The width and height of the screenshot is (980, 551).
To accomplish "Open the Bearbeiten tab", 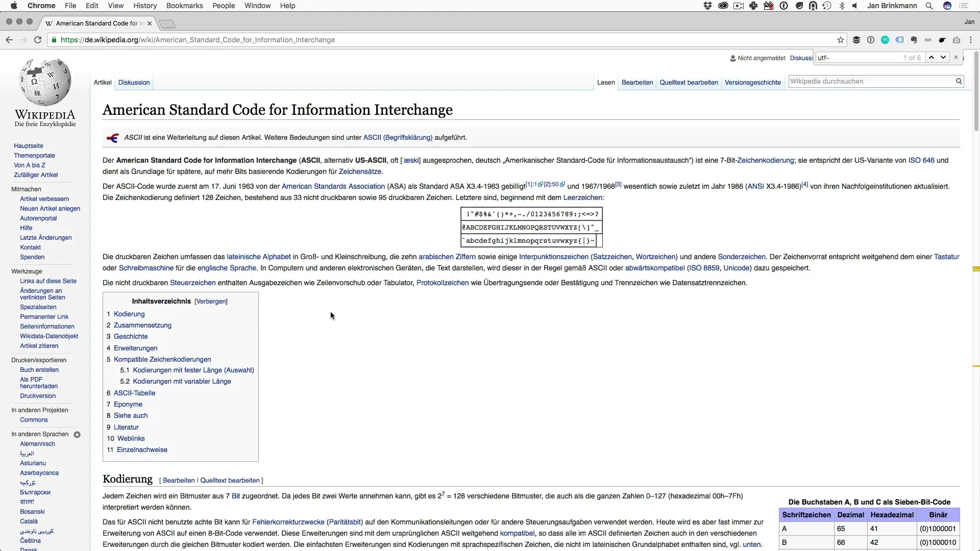I will tap(637, 82).
